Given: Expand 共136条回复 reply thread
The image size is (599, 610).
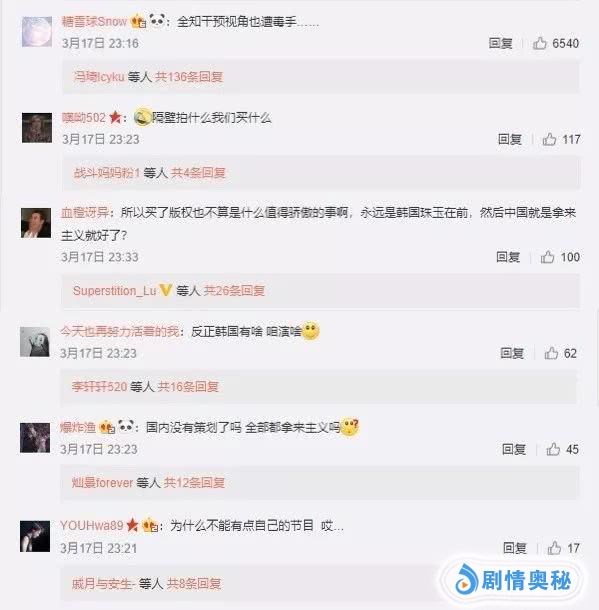Looking at the screenshot, I should 189,77.
